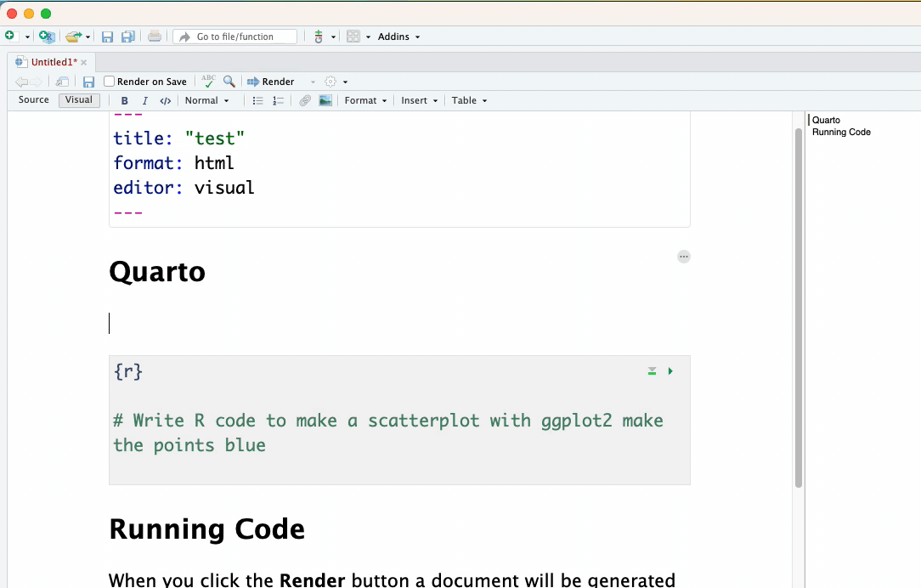Click the vertical editor scrollbar
921x588 pixels.
coord(799,308)
